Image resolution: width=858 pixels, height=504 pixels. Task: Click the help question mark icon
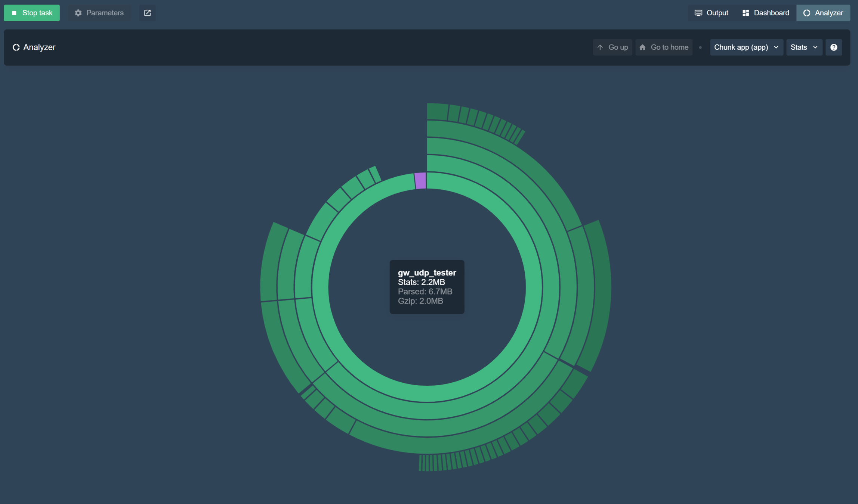tap(834, 47)
